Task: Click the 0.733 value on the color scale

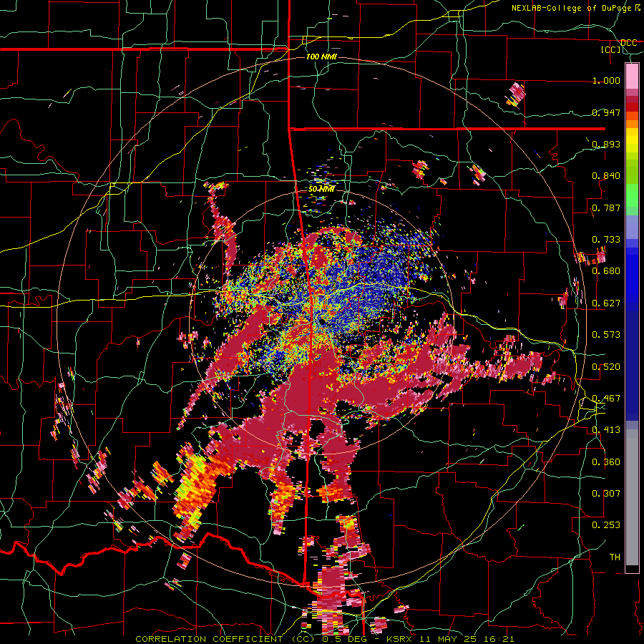Action: [x=606, y=240]
